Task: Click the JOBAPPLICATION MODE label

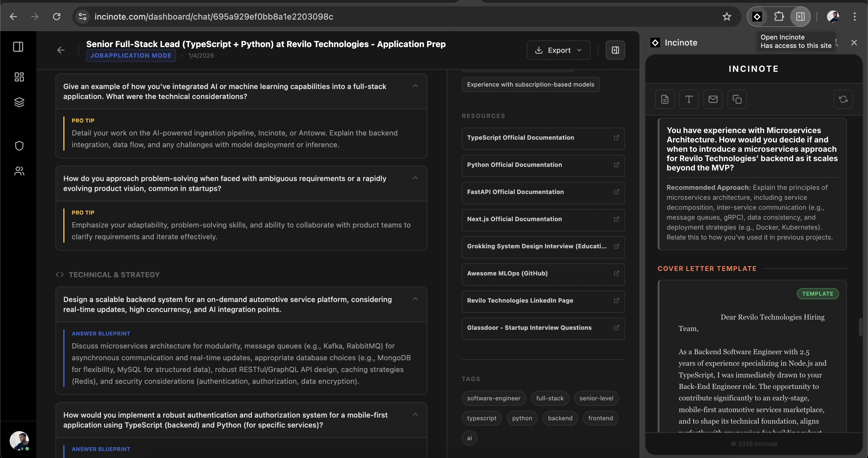Action: (x=131, y=55)
